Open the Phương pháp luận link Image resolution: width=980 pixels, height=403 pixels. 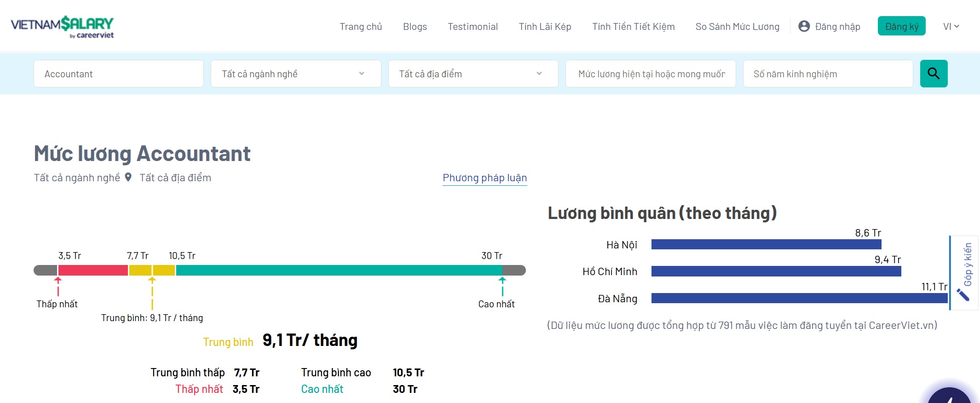pyautogui.click(x=484, y=178)
